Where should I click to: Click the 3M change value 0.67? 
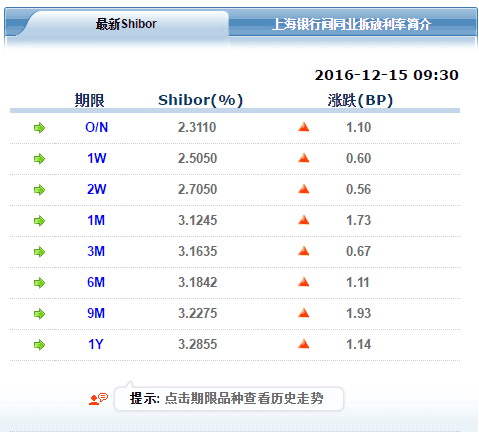[x=358, y=251]
